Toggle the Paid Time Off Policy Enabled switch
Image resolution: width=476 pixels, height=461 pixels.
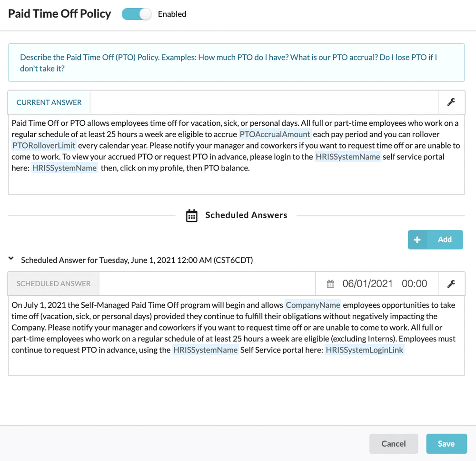click(x=136, y=14)
